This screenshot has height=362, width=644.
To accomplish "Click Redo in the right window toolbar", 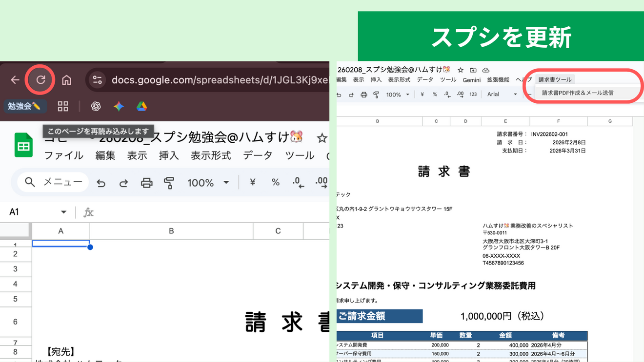I will coord(351,95).
